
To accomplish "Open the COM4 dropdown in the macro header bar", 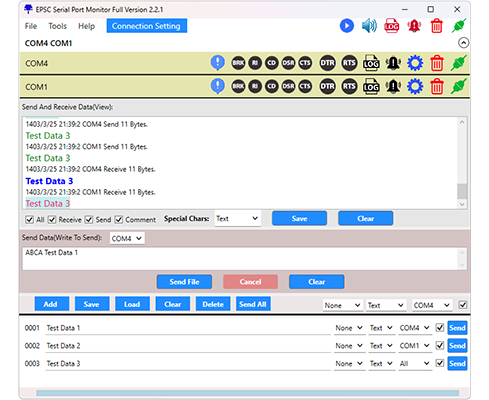I will pyautogui.click(x=432, y=305).
